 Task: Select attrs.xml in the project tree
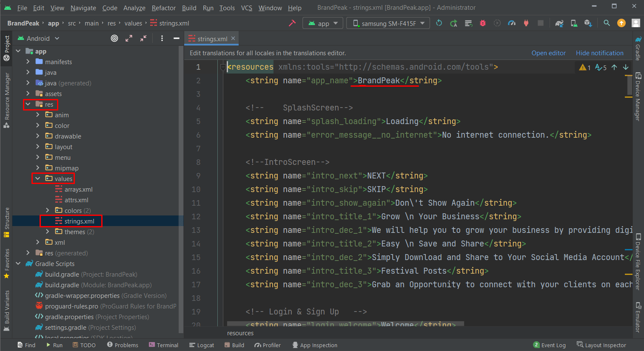(x=77, y=200)
